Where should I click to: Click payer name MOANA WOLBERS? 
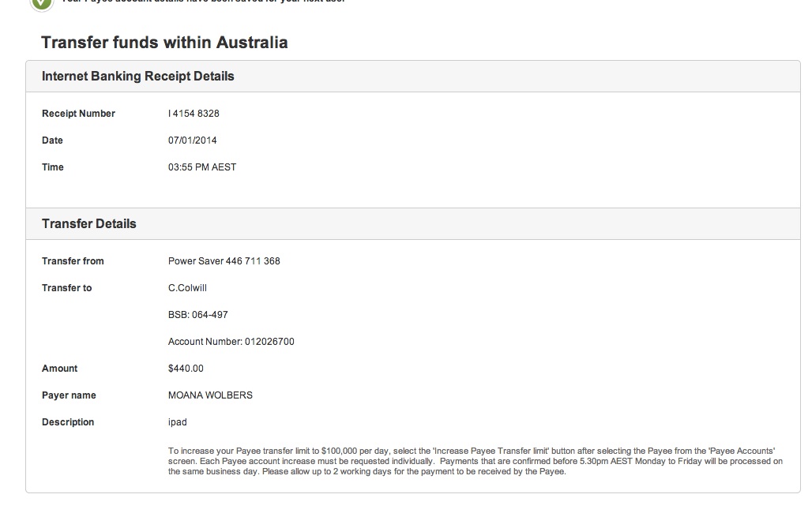(210, 395)
